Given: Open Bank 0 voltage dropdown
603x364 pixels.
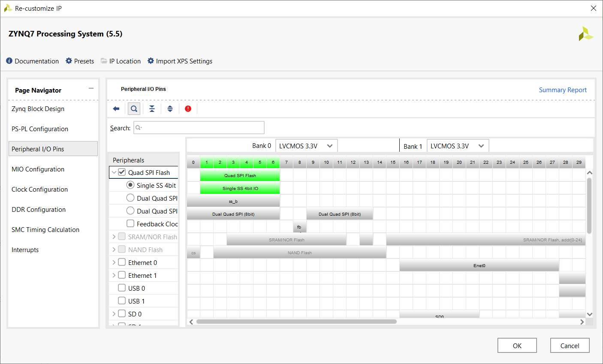Looking at the screenshot, I should pyautogui.click(x=306, y=146).
